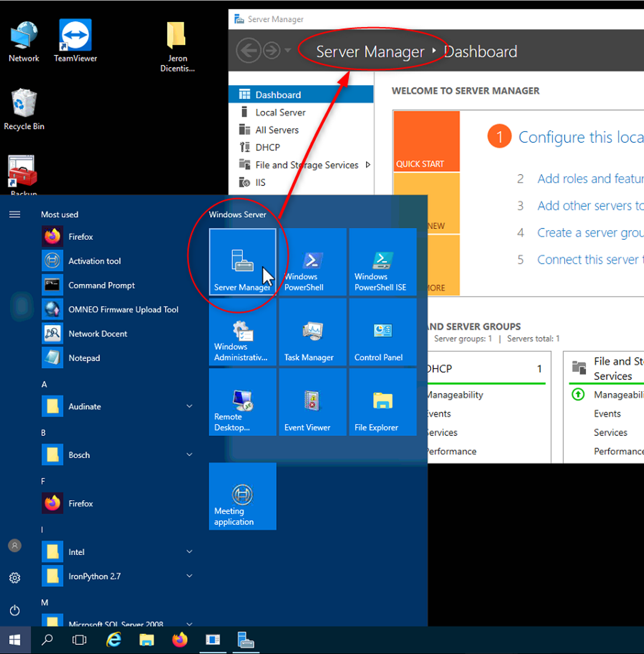The image size is (644, 654).
Task: Open the Event Viewer tile
Action: click(312, 402)
